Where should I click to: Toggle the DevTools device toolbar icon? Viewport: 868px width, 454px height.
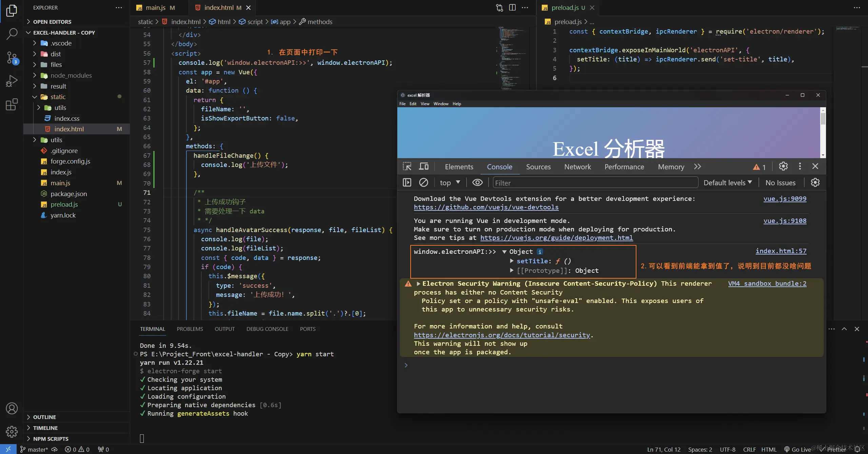click(x=424, y=167)
